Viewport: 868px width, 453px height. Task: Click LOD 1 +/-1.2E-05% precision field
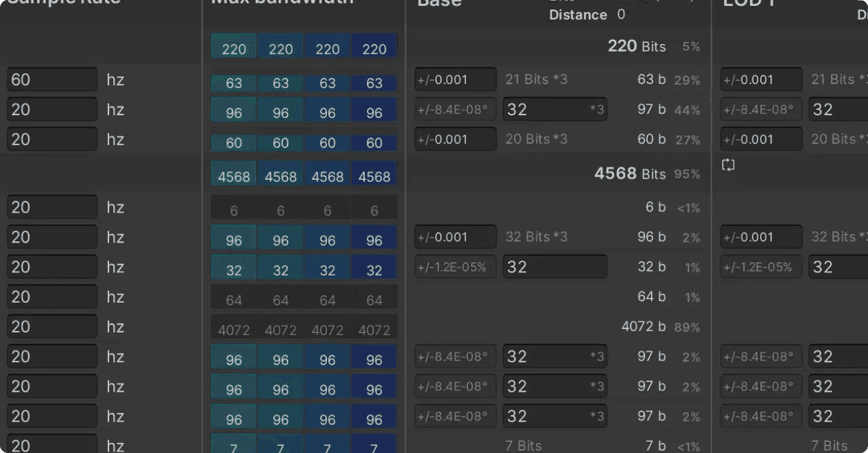[x=761, y=267]
